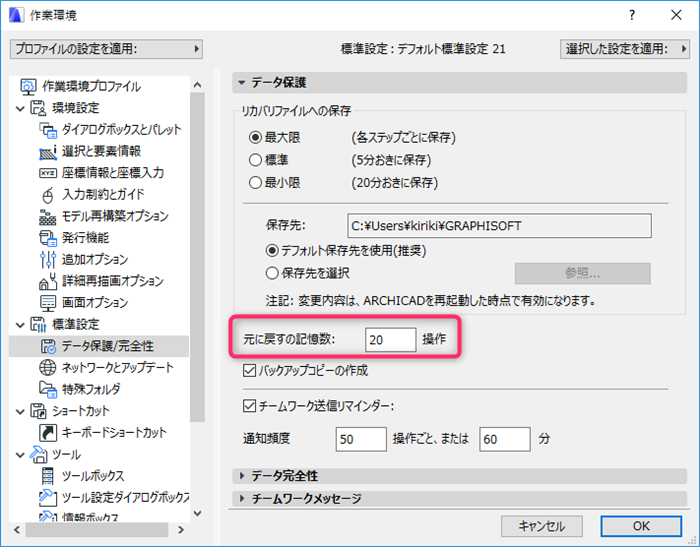Select 発行機能 tree item
This screenshot has width=700, height=547.
(85, 238)
